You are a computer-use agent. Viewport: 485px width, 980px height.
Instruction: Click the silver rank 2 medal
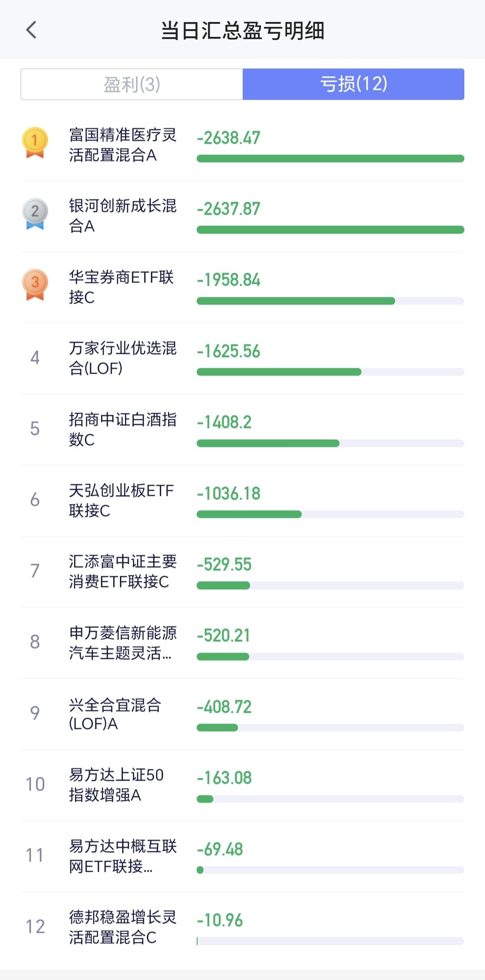(x=35, y=213)
